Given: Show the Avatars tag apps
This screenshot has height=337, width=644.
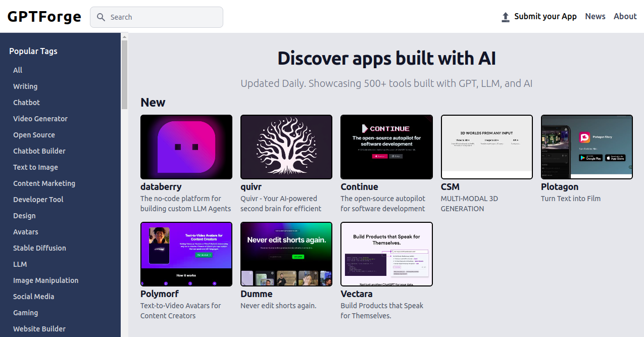Looking at the screenshot, I should point(26,232).
